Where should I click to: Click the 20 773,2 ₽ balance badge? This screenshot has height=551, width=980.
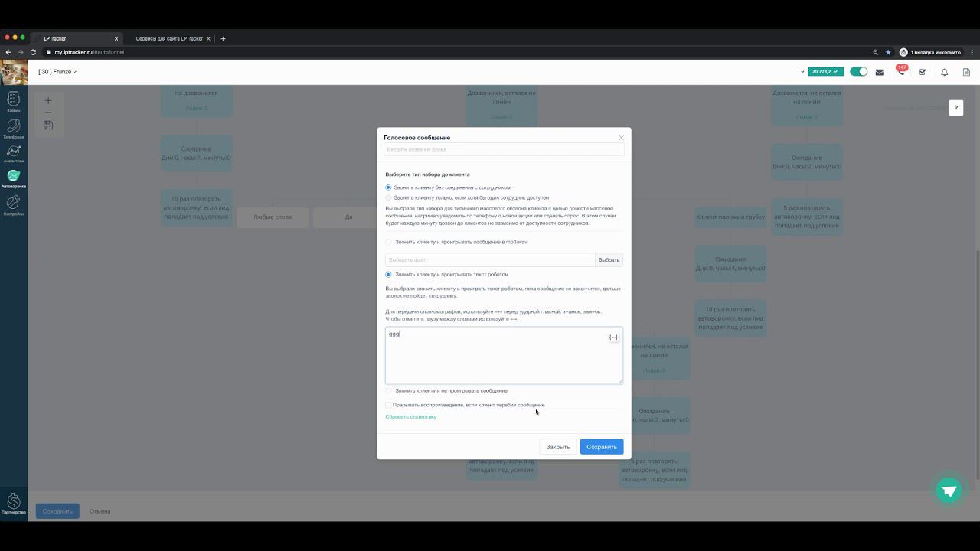point(826,72)
